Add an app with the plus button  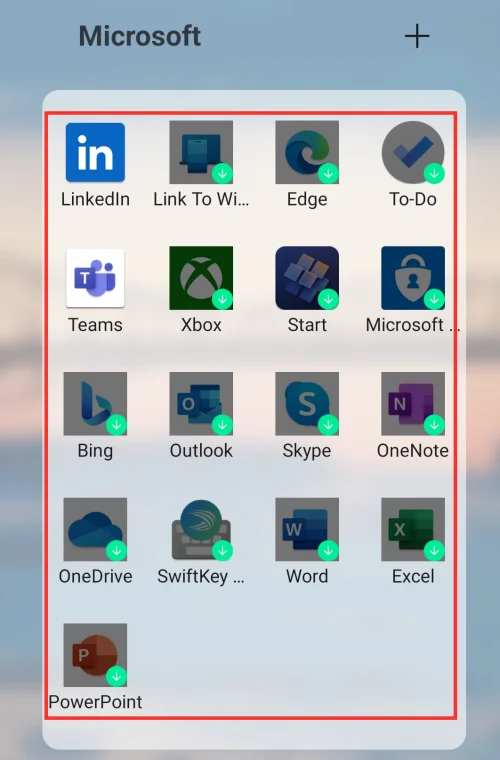417,36
